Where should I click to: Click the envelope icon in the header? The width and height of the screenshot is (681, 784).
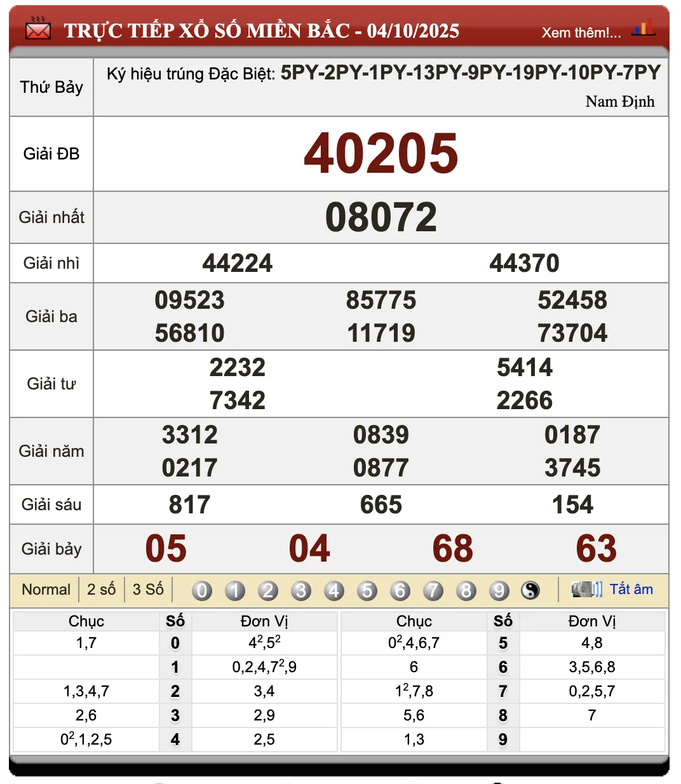[x=37, y=29]
